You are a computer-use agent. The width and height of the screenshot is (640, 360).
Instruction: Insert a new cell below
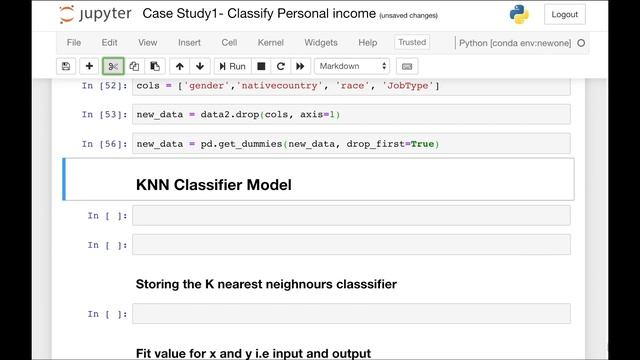point(89,66)
